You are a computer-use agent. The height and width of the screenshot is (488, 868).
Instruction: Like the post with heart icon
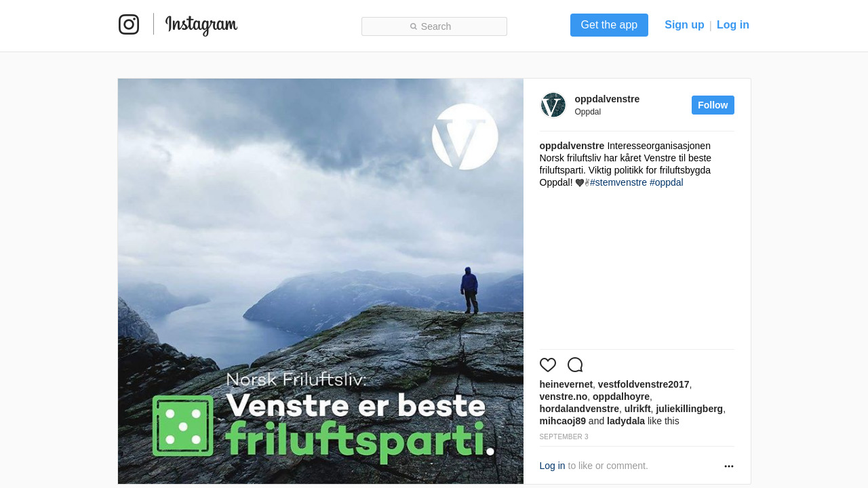pos(548,365)
